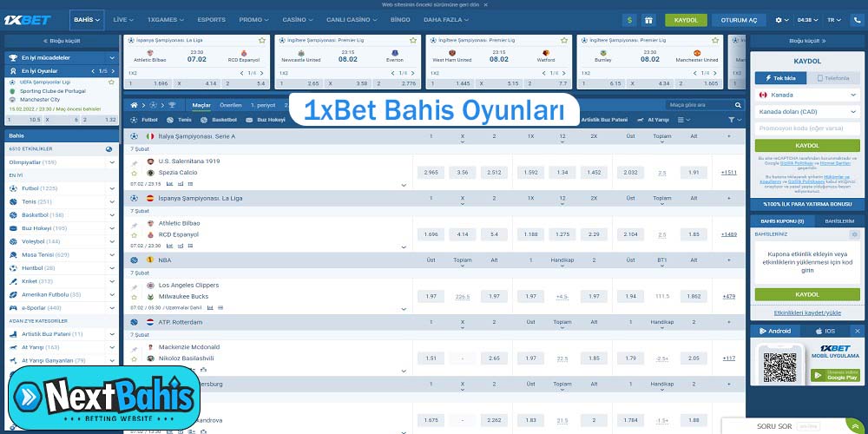
Task: Collapse left panel via Bloğu küçült
Action: coord(62,41)
